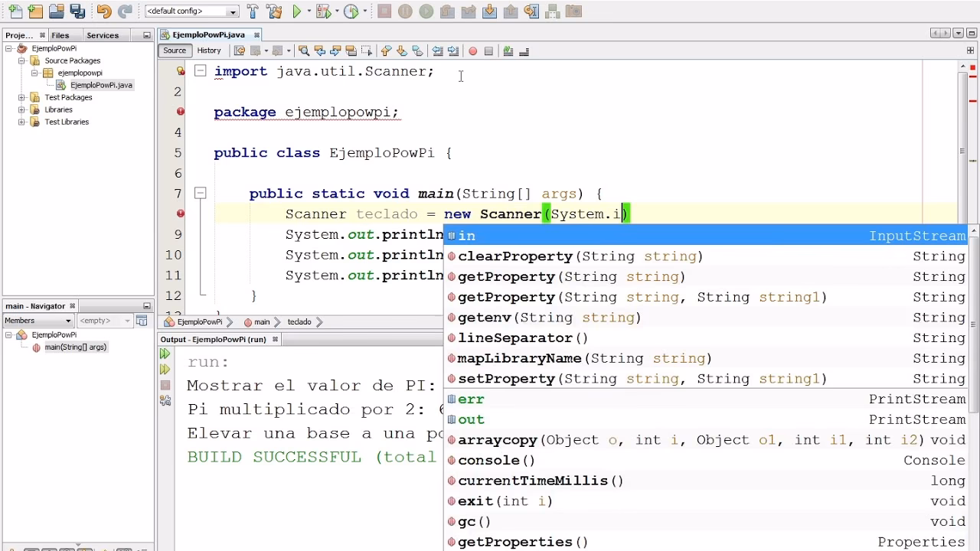Re-run the EjemploPowPi program from the Output panel
Viewport: 980px width, 551px height.
coord(165,353)
